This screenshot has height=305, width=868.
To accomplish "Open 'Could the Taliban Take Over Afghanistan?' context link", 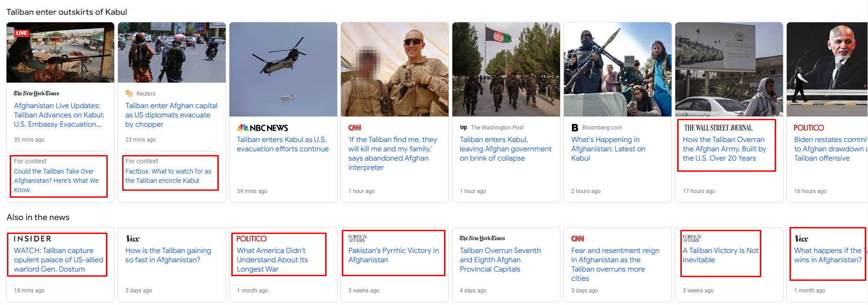I will (56, 181).
